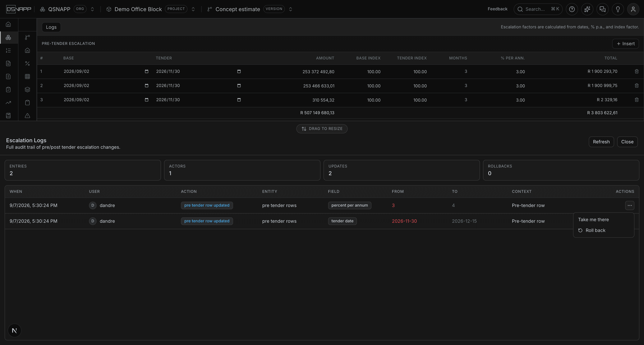Expand the QSNAPP organization switcher
Screen dimensions: 644x345
click(92, 9)
